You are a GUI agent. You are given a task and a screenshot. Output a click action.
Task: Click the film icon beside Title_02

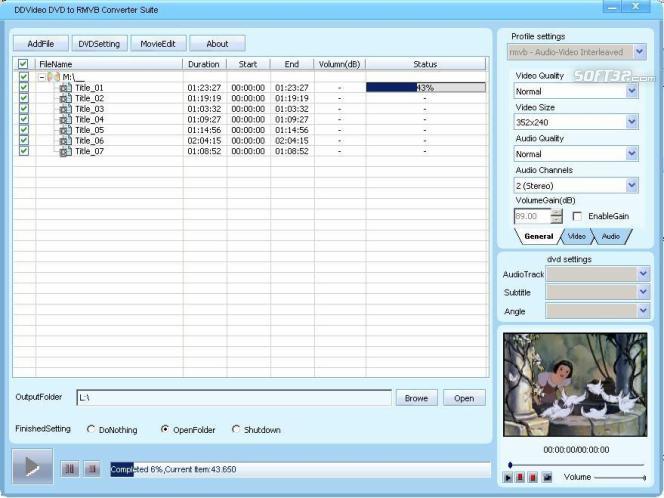pyautogui.click(x=65, y=98)
